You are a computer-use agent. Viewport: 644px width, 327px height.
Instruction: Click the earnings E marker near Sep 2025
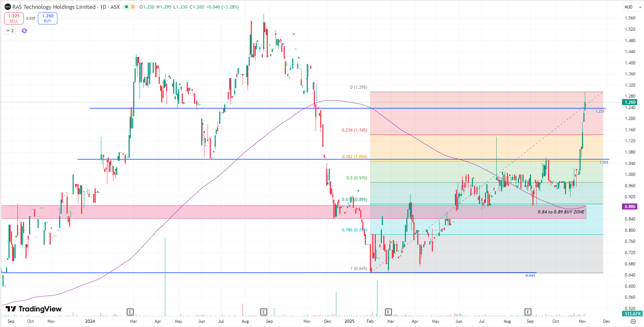528,312
